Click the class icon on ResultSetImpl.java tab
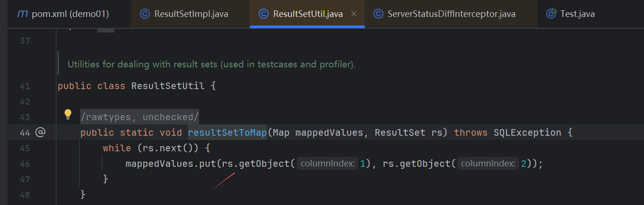644x205 pixels. coord(145,14)
